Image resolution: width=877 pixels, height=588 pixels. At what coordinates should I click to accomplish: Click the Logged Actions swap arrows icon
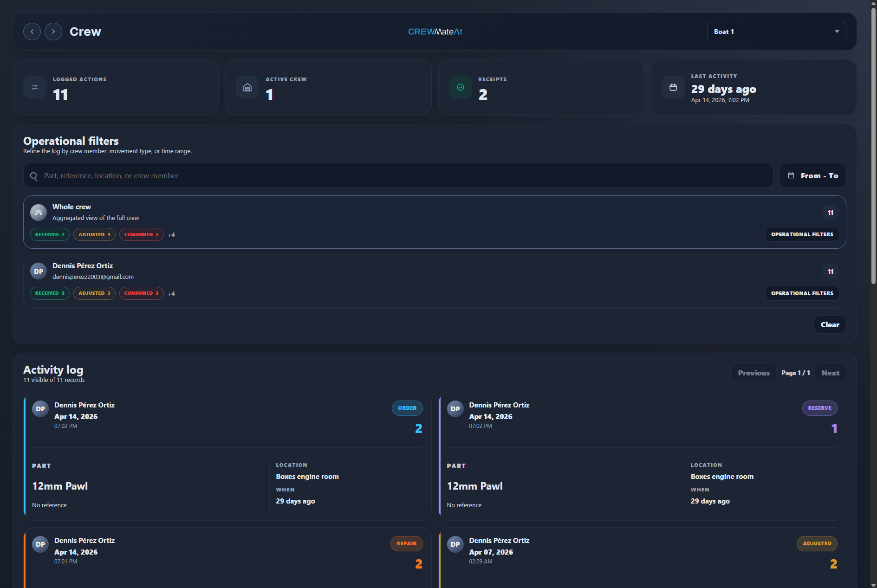[35, 87]
